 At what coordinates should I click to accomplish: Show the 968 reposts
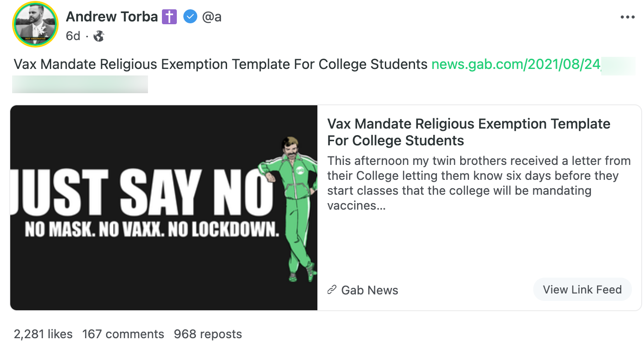click(208, 334)
